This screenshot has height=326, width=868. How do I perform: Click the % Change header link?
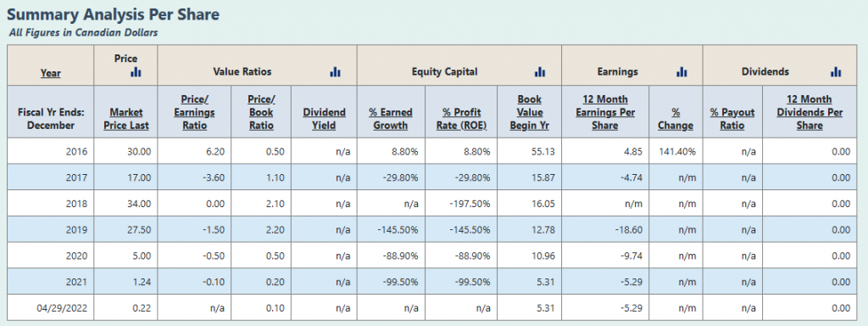pos(676,119)
